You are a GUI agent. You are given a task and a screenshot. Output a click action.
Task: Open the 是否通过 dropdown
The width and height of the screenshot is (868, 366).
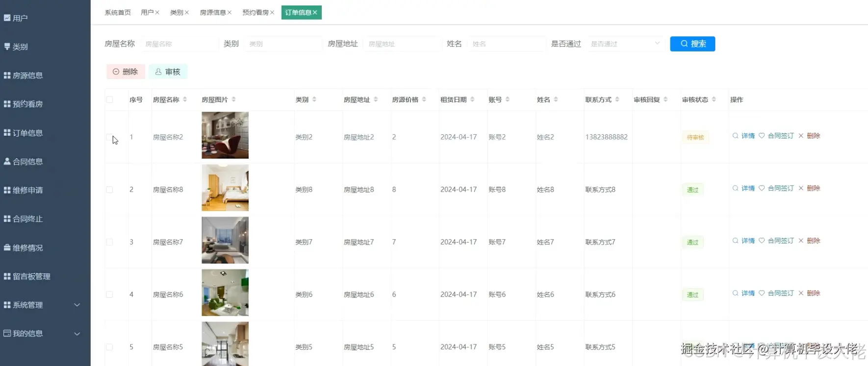click(625, 44)
